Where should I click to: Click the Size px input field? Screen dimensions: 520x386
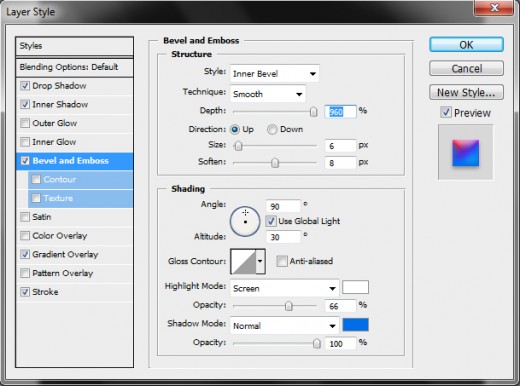pos(340,146)
